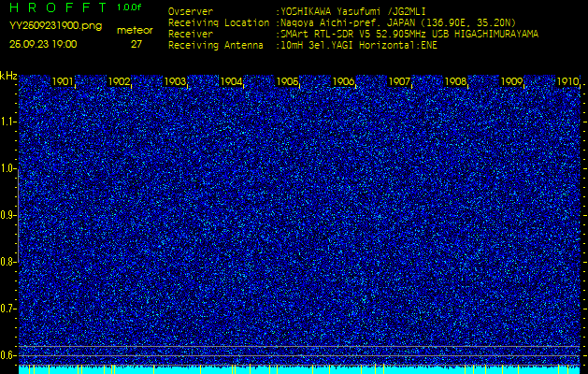Click the 1901 time marker
This screenshot has height=374, width=588.
click(63, 81)
